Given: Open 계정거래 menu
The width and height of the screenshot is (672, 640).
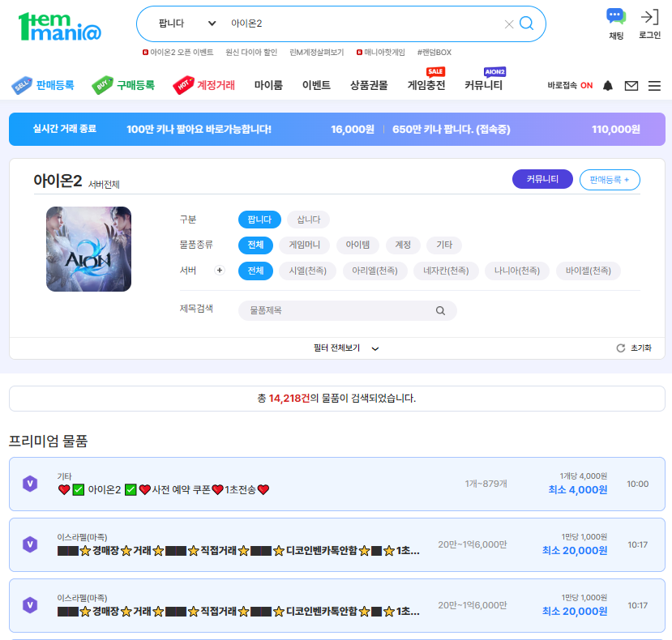Looking at the screenshot, I should click(x=216, y=85).
